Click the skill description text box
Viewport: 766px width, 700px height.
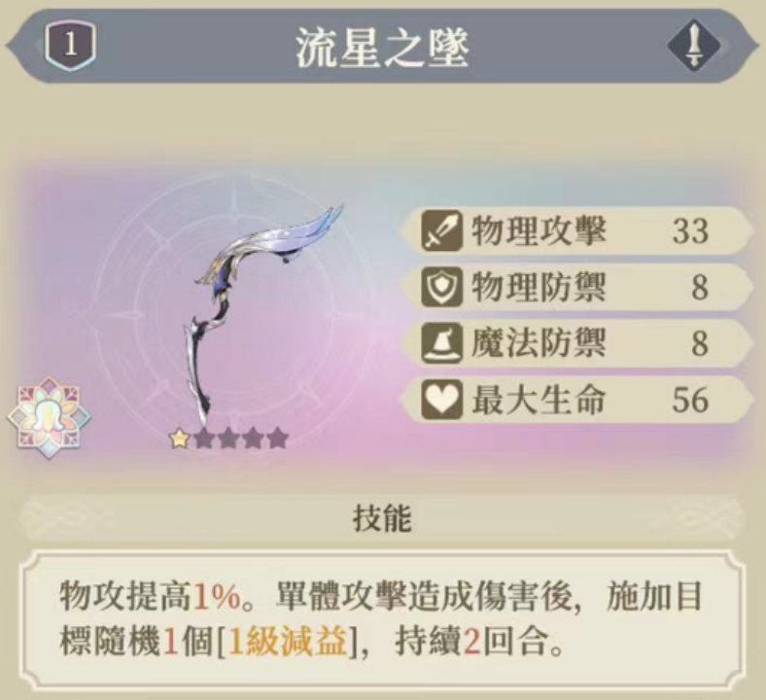pyautogui.click(x=383, y=619)
